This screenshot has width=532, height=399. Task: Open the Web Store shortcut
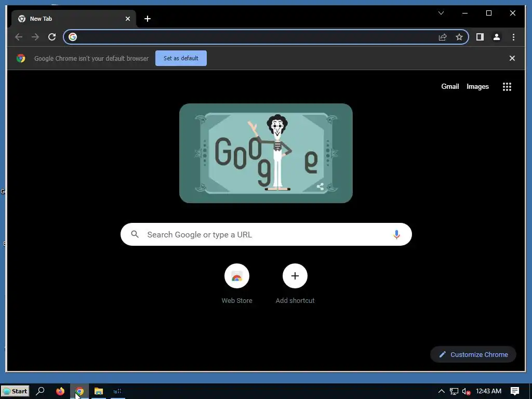coord(237,284)
